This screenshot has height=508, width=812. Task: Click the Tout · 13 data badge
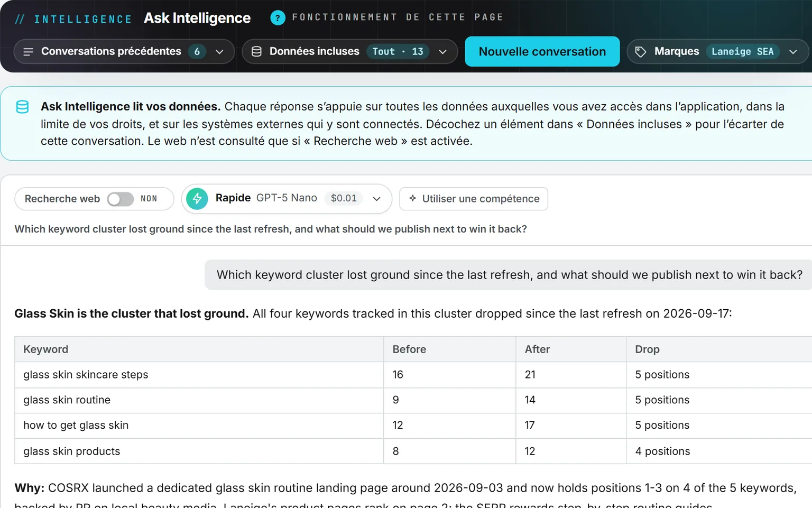click(398, 52)
